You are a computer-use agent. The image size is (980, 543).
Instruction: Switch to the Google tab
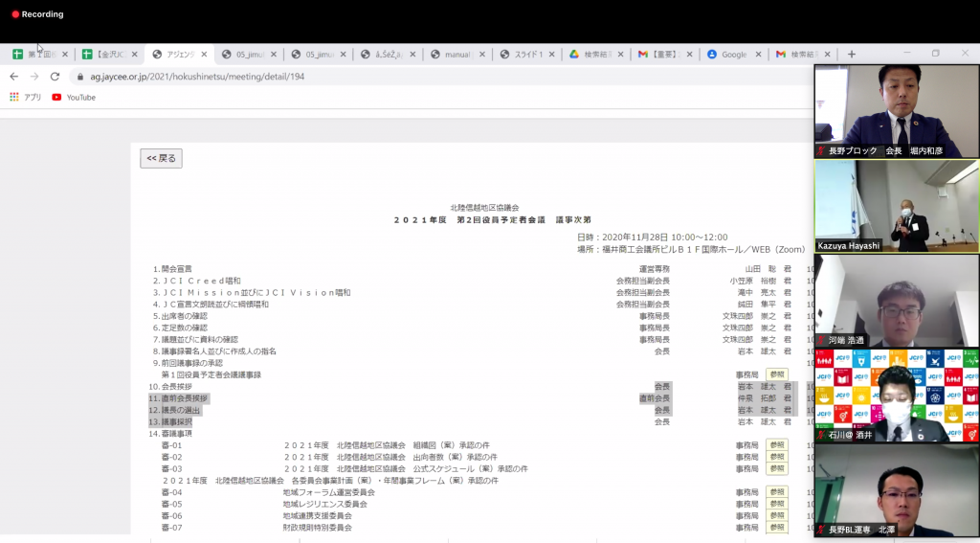click(732, 55)
